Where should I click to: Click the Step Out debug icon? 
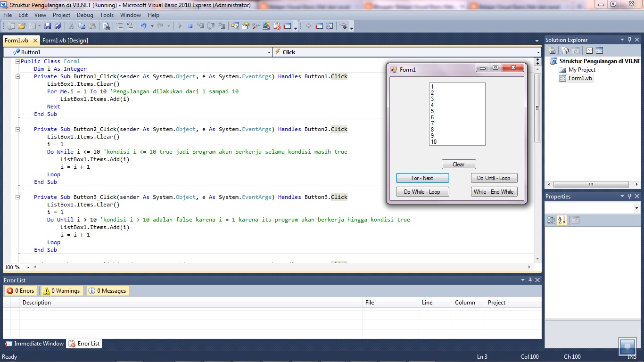pos(221,26)
